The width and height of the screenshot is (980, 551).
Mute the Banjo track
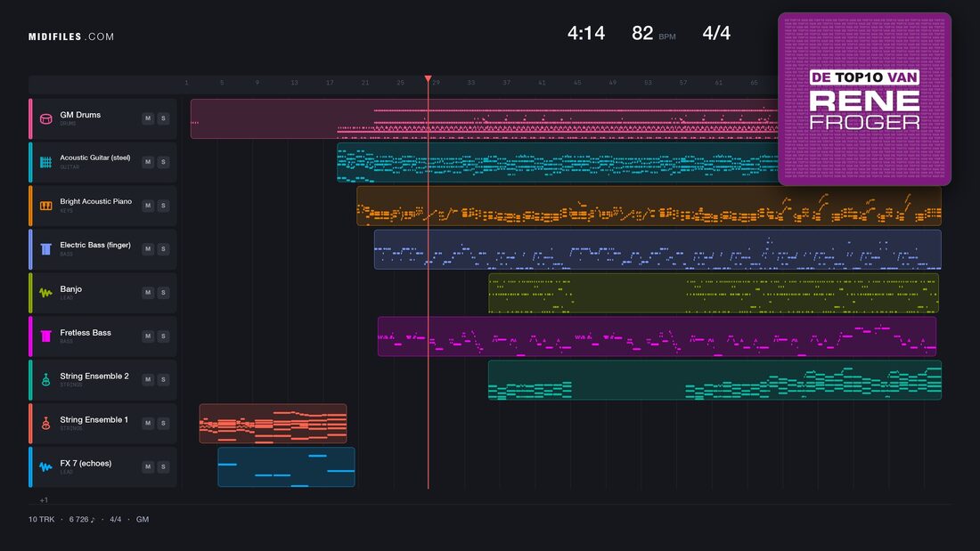148,292
